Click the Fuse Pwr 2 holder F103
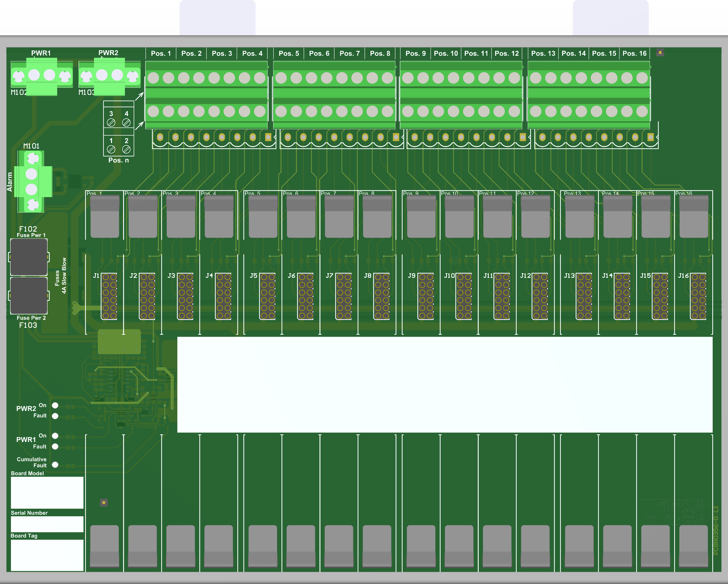The height and width of the screenshot is (584, 728). click(29, 296)
